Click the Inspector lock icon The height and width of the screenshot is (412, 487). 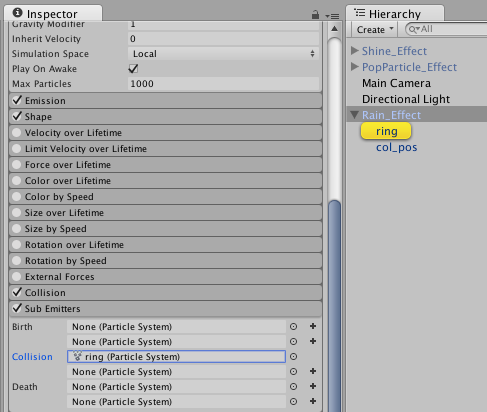pos(315,15)
